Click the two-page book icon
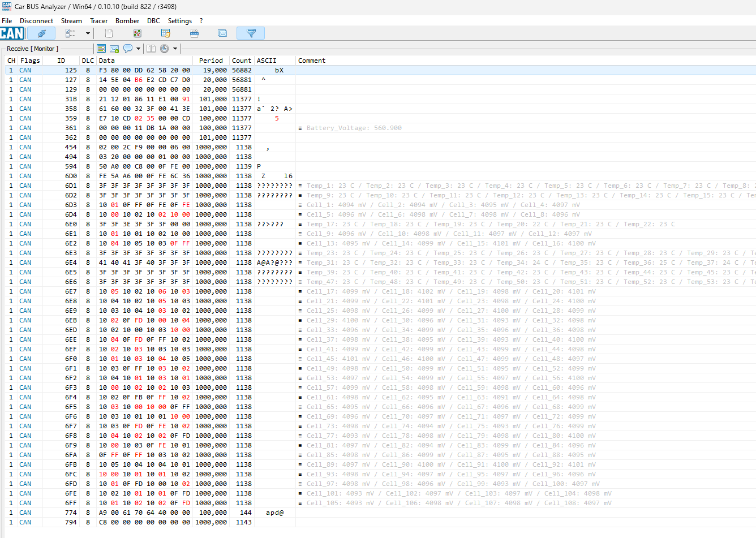Viewport: 756px width, 538px height. pyautogui.click(x=151, y=49)
